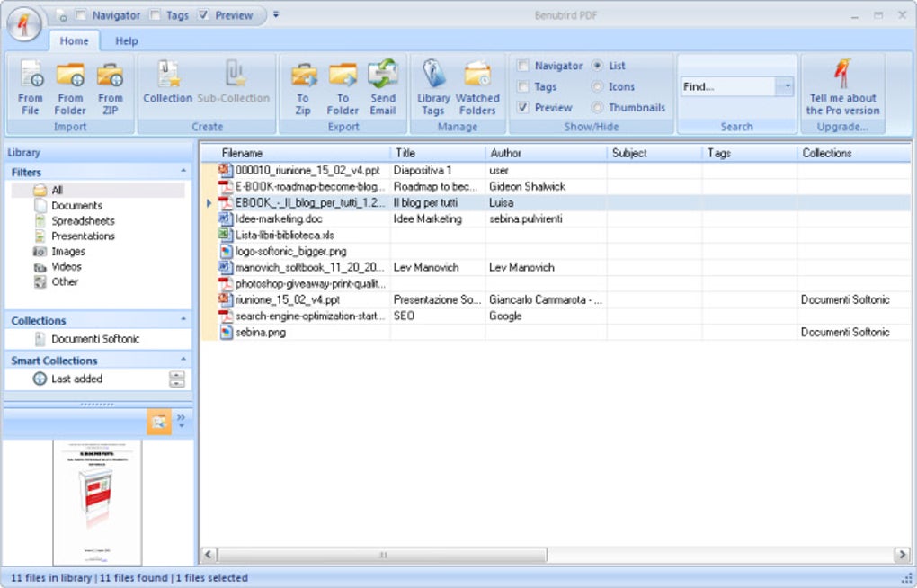The width and height of the screenshot is (917, 588).
Task: Export selected files To Folder
Action: pyautogui.click(x=343, y=87)
